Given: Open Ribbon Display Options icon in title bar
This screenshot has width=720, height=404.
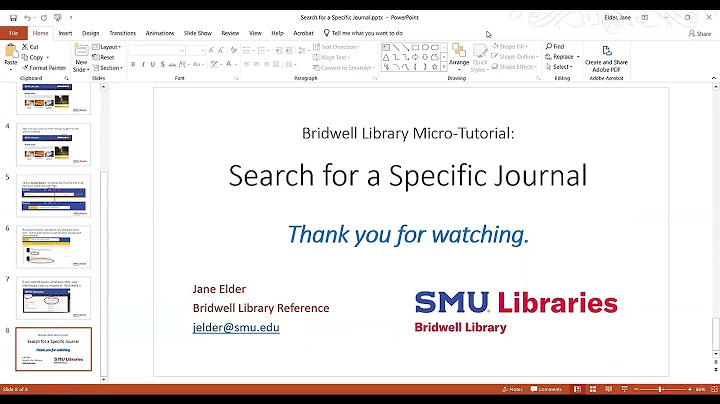Looking at the screenshot, I should pos(645,17).
